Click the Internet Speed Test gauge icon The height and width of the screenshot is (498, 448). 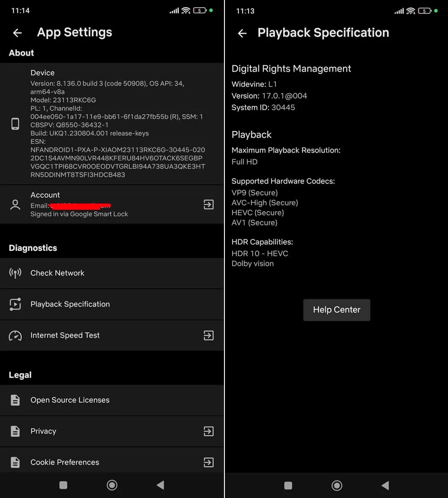point(15,335)
